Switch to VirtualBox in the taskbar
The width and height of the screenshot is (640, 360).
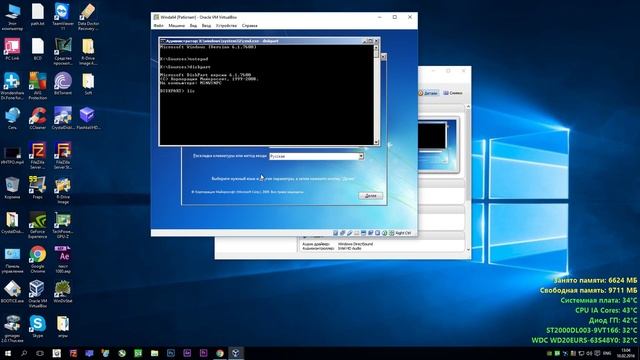(x=236, y=353)
